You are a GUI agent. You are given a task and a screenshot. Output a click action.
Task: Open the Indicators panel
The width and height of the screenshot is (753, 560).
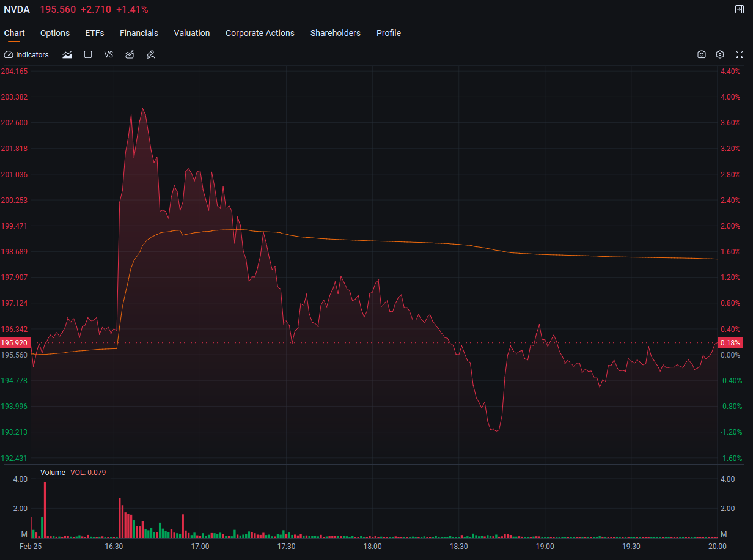pyautogui.click(x=26, y=54)
